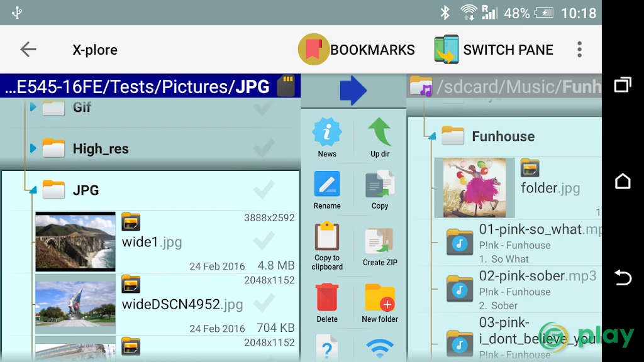Select the High_res folder row
This screenshot has height=362, width=644.
coord(150,148)
